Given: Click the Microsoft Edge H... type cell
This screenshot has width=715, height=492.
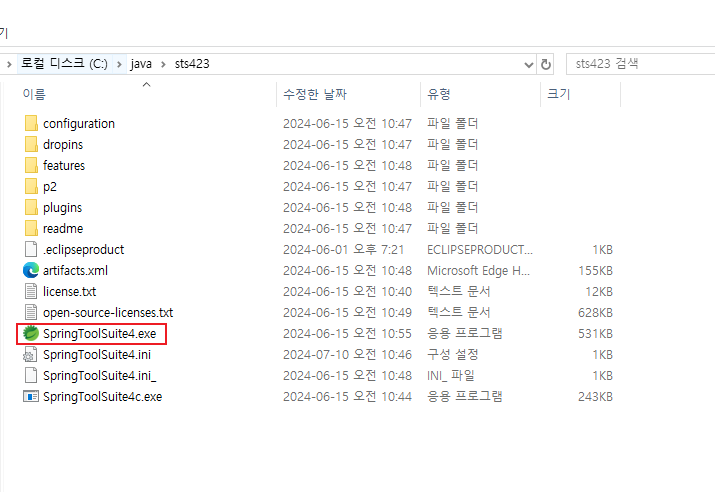Looking at the screenshot, I should [478, 271].
